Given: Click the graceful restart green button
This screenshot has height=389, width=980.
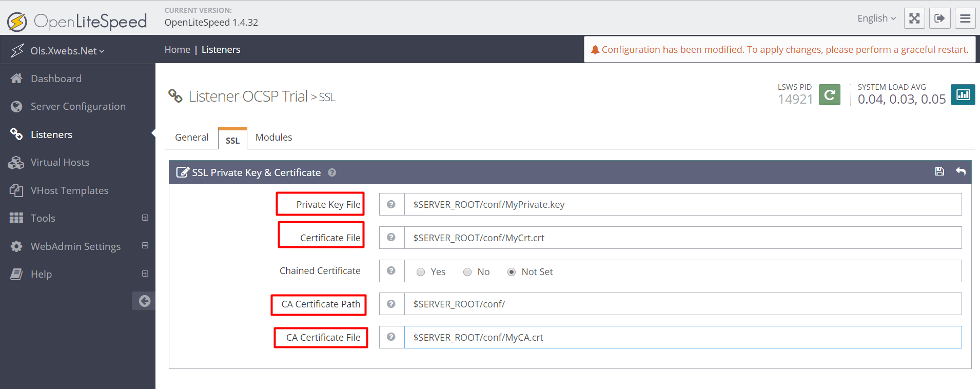Looking at the screenshot, I should 830,94.
